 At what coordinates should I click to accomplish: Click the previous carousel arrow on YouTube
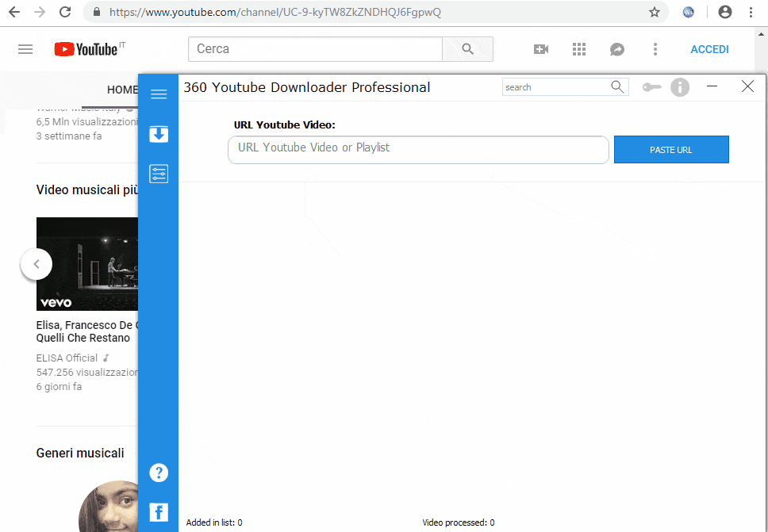[36, 264]
